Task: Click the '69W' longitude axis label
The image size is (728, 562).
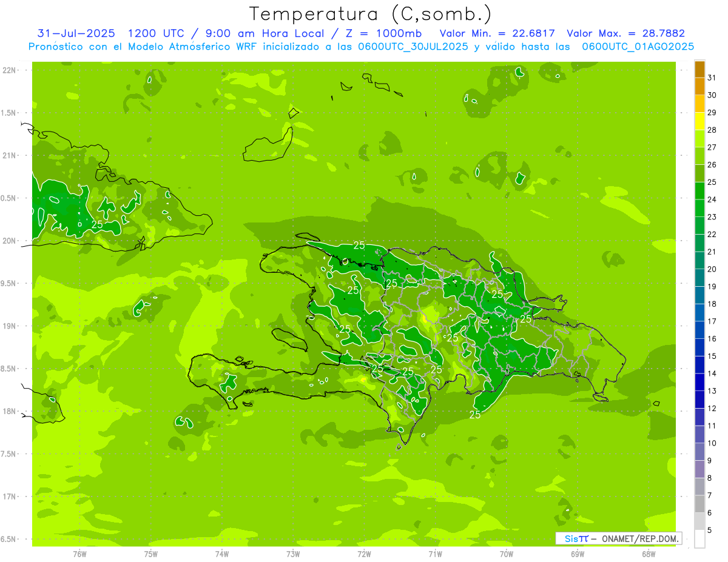Action: pyautogui.click(x=578, y=554)
